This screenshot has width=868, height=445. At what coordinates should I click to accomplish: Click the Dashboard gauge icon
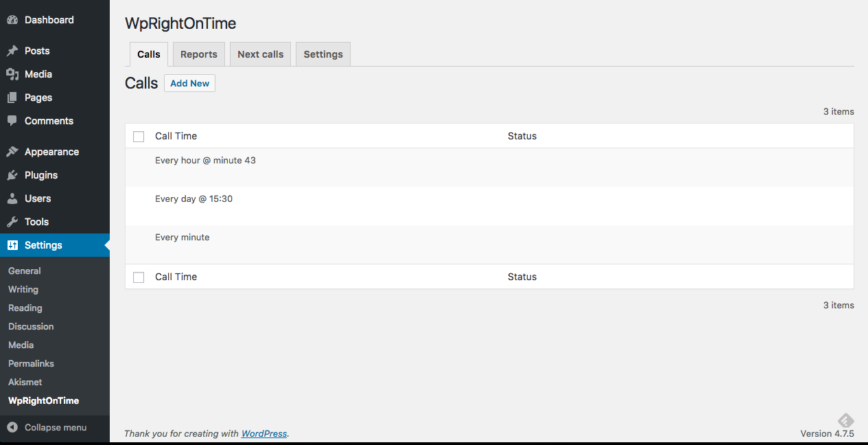pos(12,20)
